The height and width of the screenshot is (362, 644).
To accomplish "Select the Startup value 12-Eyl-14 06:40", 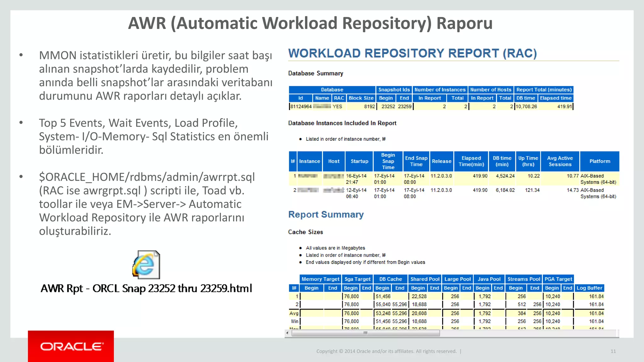I will [356, 193].
